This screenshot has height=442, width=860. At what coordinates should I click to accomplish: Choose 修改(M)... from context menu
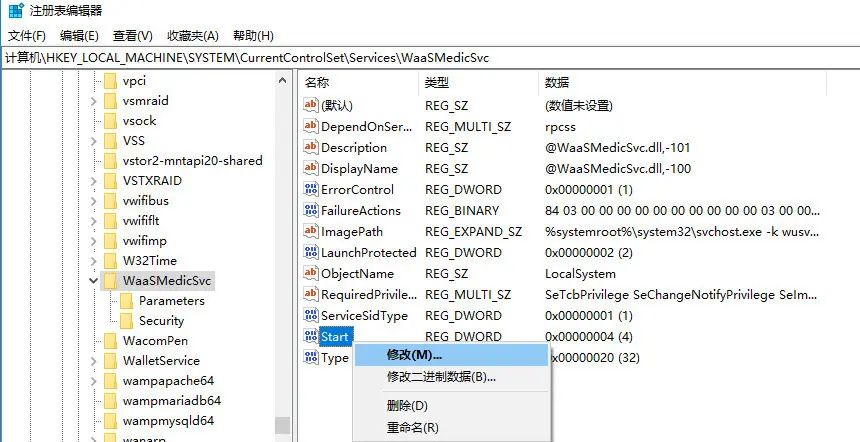tap(451, 355)
